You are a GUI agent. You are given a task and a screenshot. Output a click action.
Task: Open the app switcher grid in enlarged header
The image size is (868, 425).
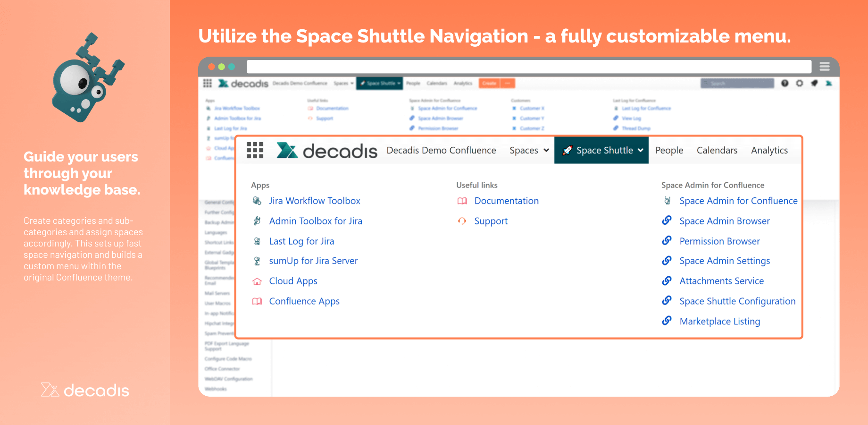(x=255, y=150)
